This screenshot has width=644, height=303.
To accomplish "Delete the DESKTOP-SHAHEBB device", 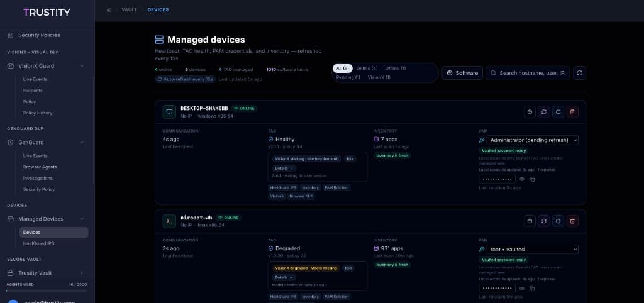I will click(572, 112).
